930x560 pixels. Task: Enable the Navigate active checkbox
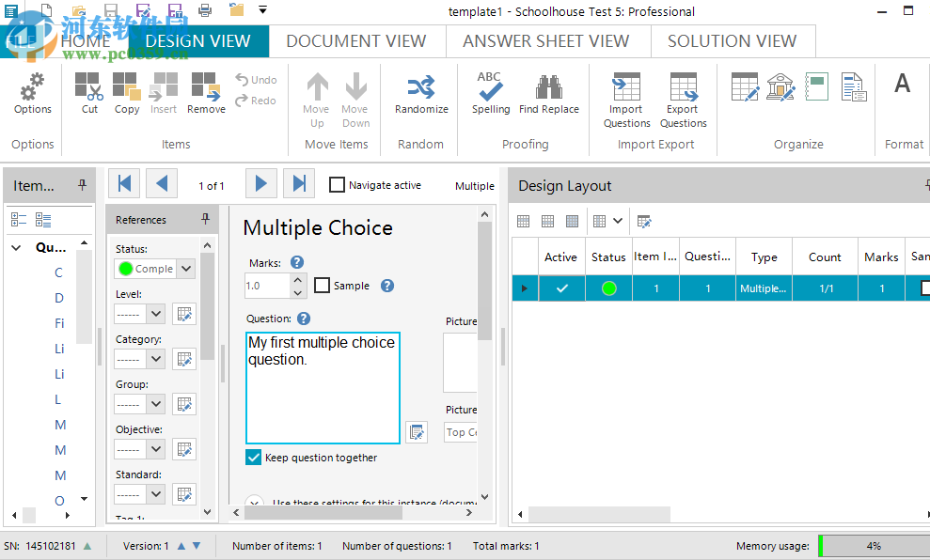(337, 185)
